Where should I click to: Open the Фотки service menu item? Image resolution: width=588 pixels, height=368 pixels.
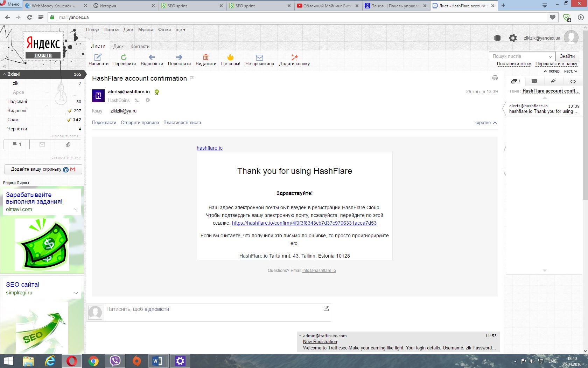[x=164, y=30]
